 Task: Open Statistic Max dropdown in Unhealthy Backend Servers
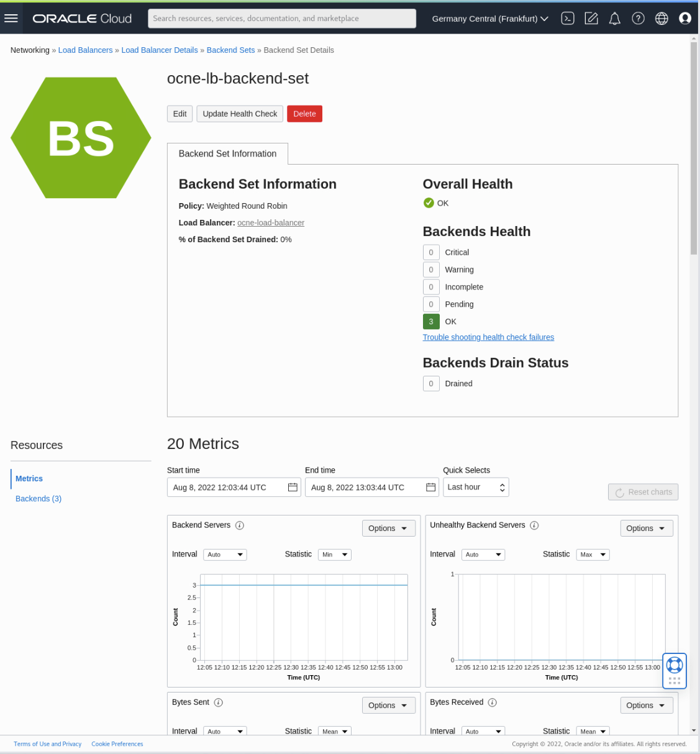(x=593, y=555)
